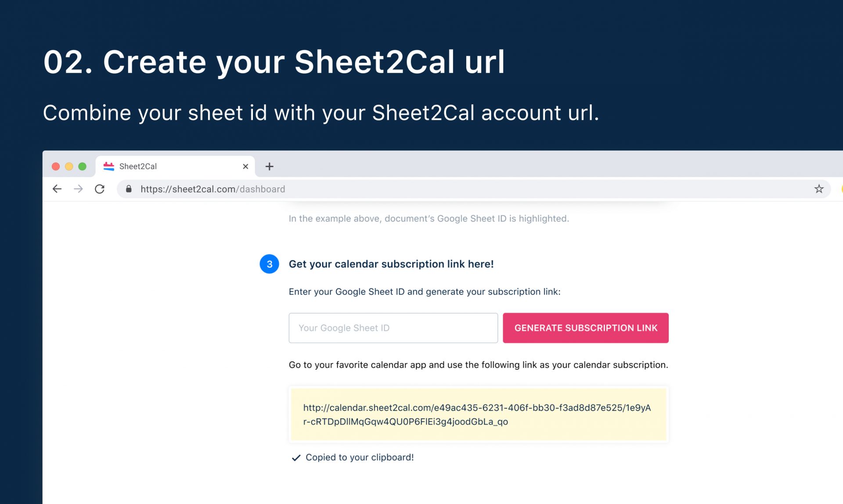Click the Your Google Sheet ID field
The width and height of the screenshot is (843, 504).
coord(393,328)
